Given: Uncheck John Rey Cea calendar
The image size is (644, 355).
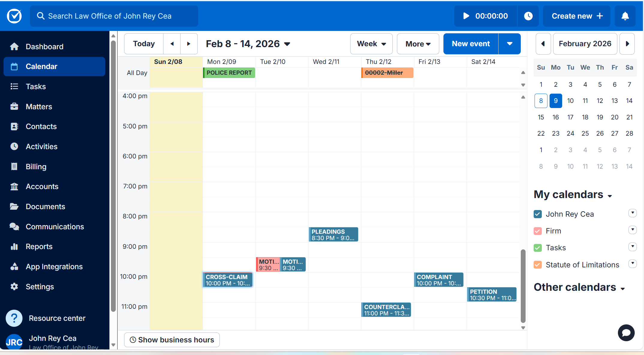Looking at the screenshot, I should [538, 214].
